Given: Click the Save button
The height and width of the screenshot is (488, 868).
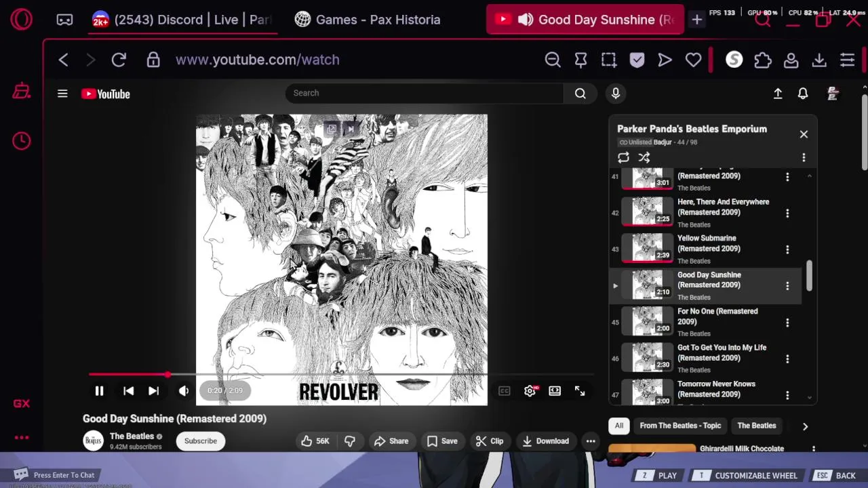Looking at the screenshot, I should [x=442, y=441].
